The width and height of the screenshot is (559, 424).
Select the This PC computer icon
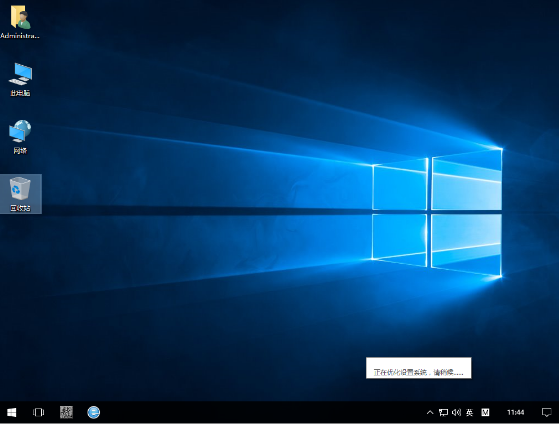pyautogui.click(x=20, y=73)
